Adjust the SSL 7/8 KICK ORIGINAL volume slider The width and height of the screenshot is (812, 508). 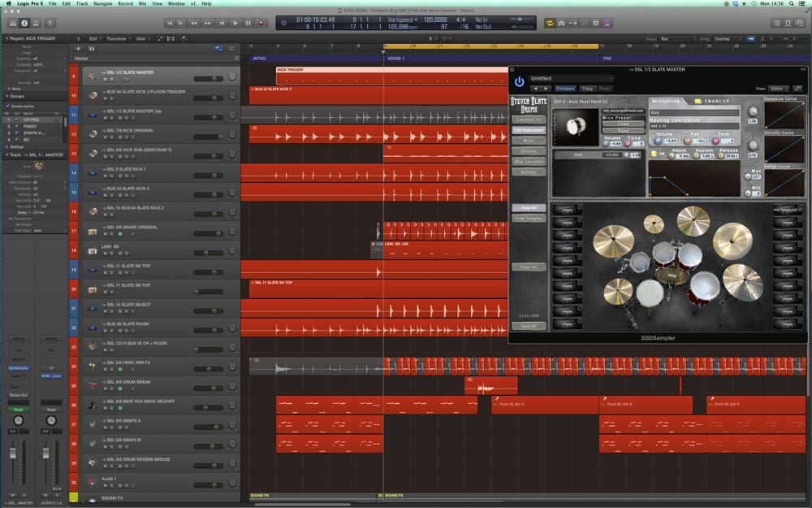208,137
